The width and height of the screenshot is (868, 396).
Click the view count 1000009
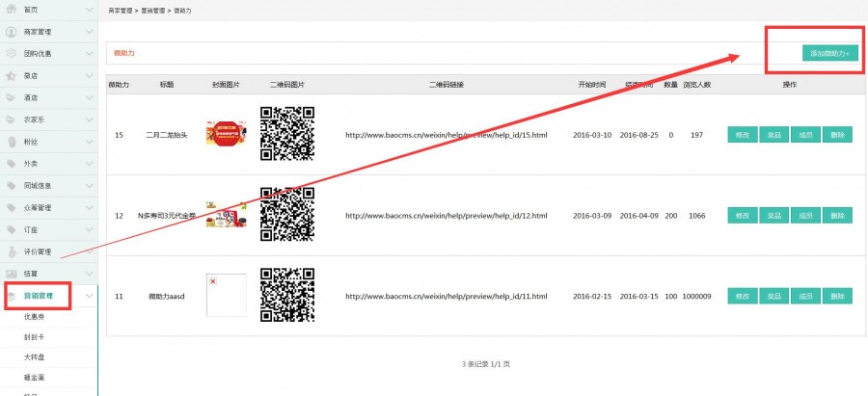697,296
